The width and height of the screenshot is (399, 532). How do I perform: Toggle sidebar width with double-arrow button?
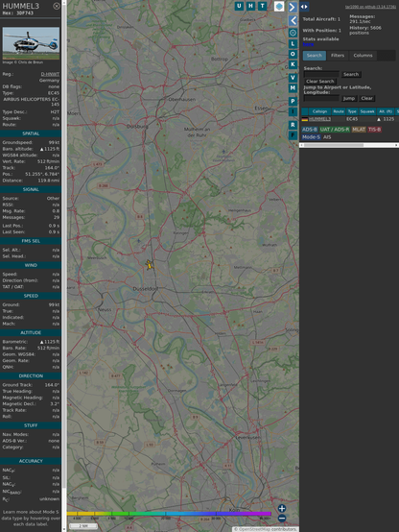click(x=304, y=7)
